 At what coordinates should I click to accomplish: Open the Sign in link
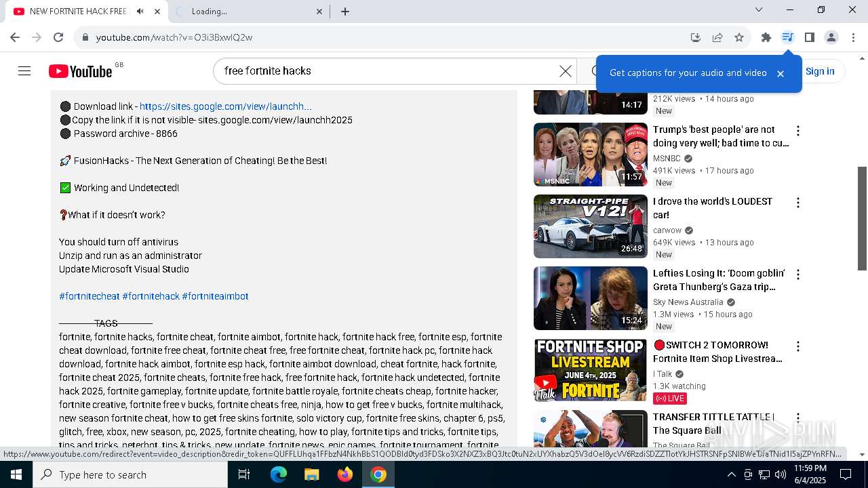click(820, 71)
